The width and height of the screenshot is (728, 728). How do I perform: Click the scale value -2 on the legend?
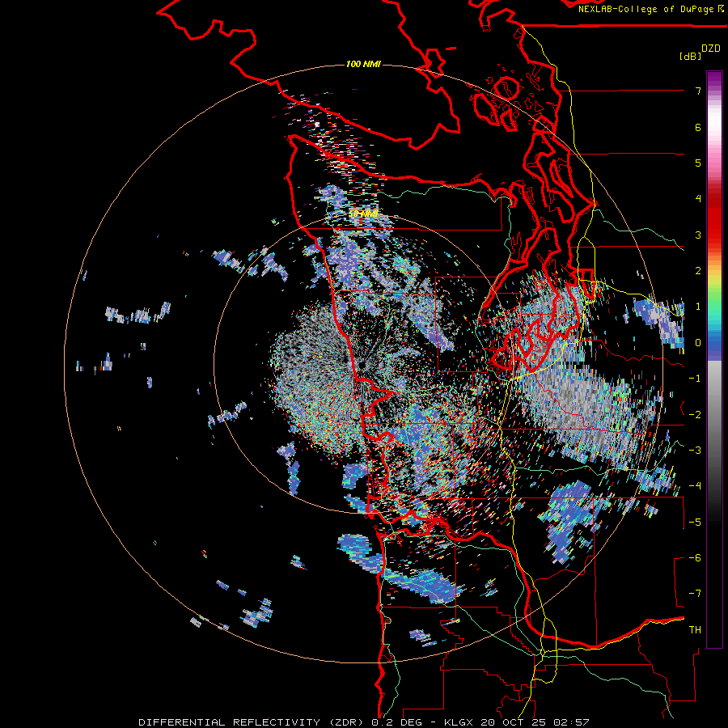[x=695, y=415]
